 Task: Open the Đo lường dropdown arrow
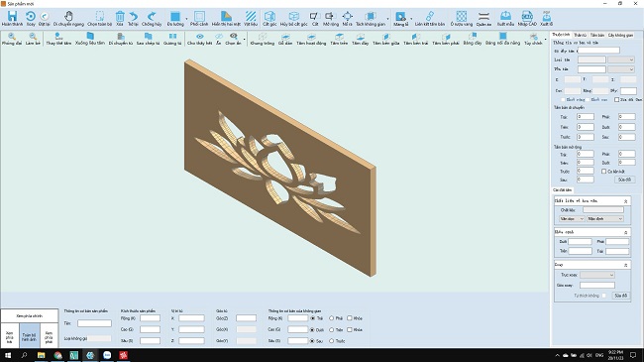click(186, 19)
